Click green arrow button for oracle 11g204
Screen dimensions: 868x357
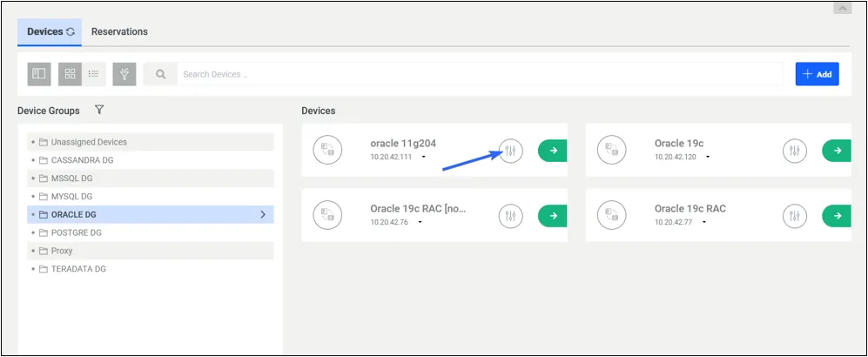[x=553, y=151]
